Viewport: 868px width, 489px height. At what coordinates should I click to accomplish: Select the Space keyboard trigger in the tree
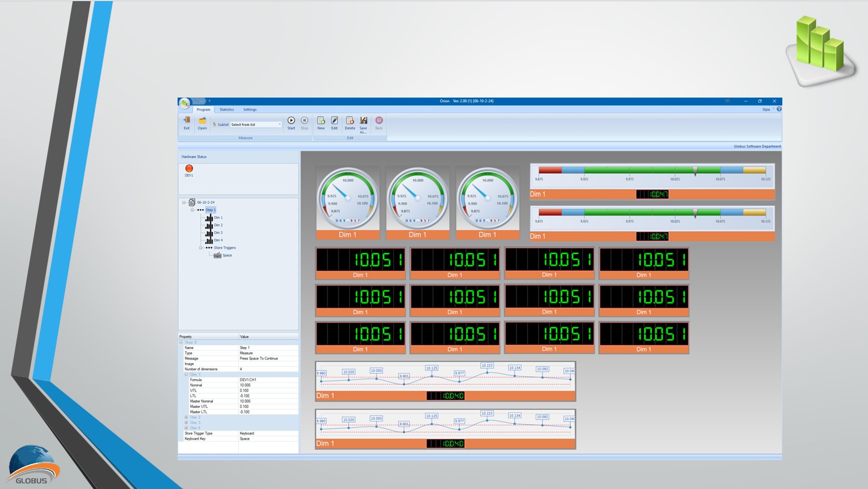pos(227,255)
